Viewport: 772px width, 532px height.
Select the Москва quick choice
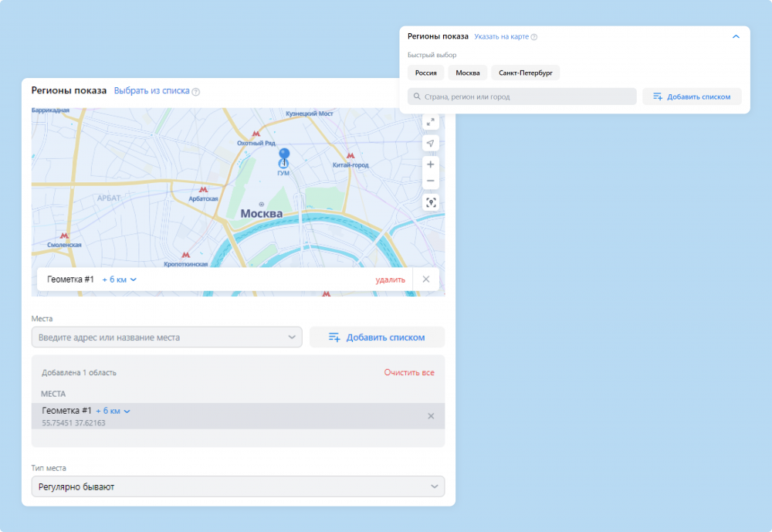click(468, 73)
